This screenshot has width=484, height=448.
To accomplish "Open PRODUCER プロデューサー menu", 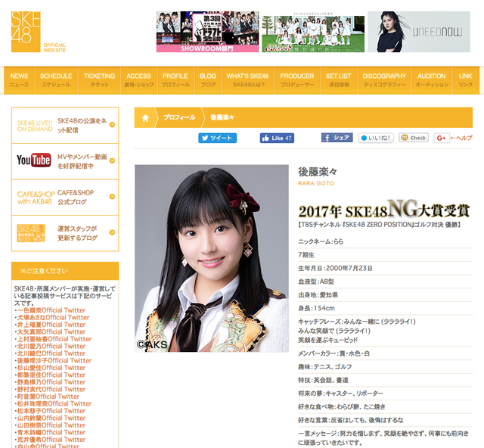I will [x=297, y=80].
